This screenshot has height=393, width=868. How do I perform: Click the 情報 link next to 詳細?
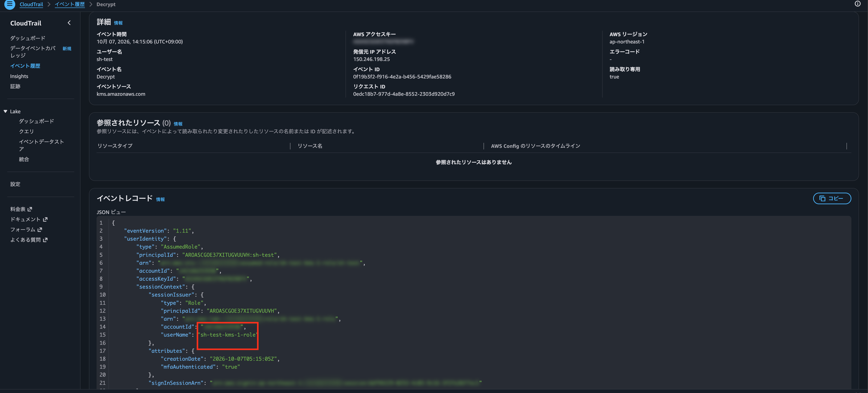pos(118,23)
